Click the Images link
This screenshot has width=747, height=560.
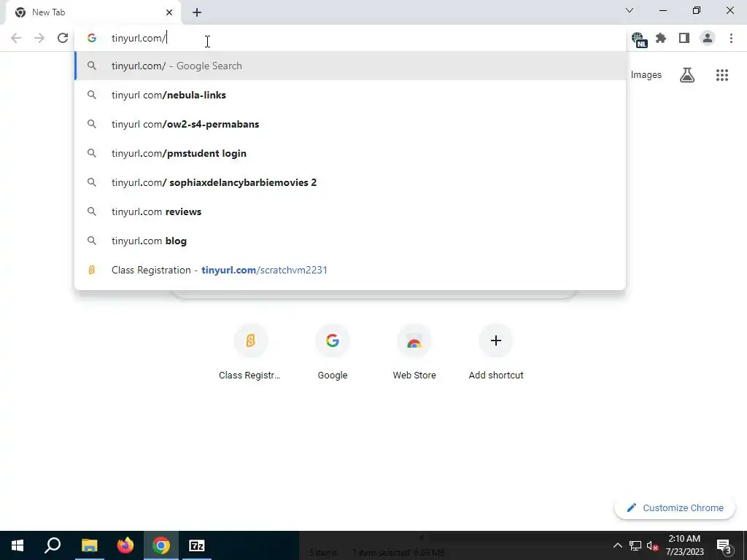coord(646,75)
